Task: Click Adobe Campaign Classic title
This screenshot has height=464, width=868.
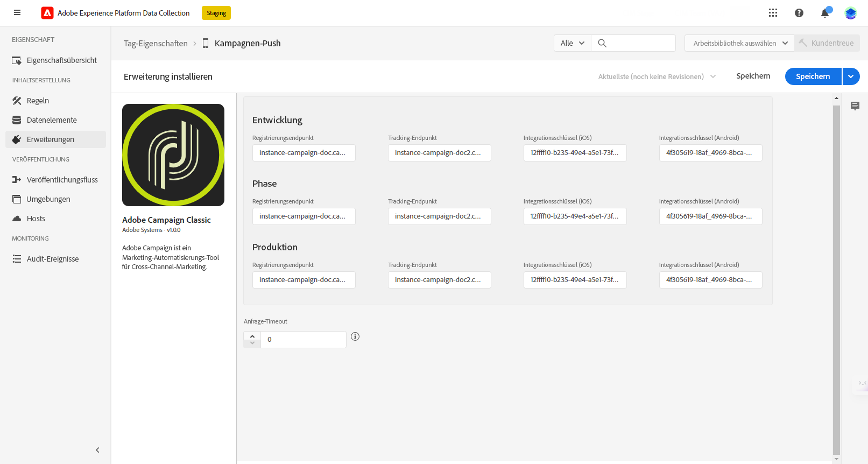Action: coord(166,220)
